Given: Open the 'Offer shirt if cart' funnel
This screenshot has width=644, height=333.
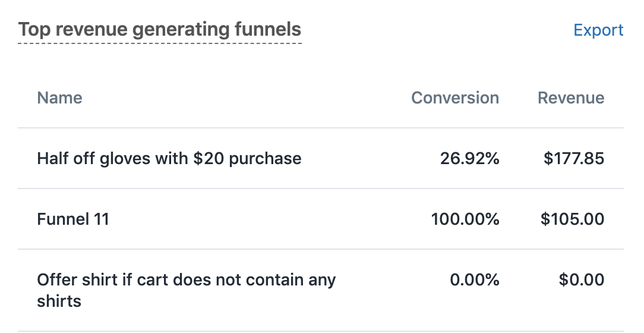Looking at the screenshot, I should 186,280.
